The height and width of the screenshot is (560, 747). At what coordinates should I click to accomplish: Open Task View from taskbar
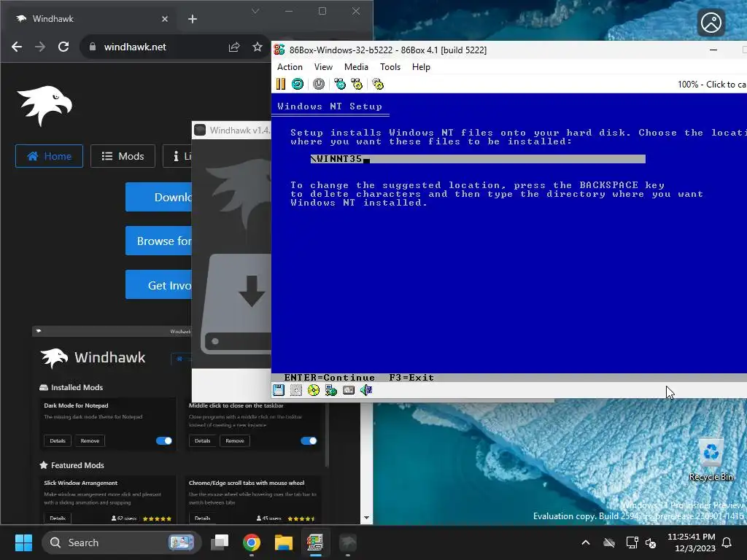tap(220, 542)
